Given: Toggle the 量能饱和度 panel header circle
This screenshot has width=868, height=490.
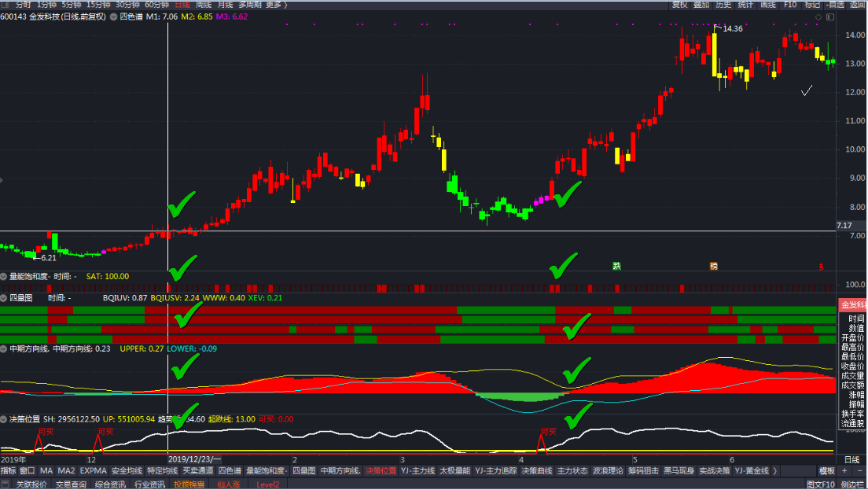Looking at the screenshot, I should click(x=4, y=277).
